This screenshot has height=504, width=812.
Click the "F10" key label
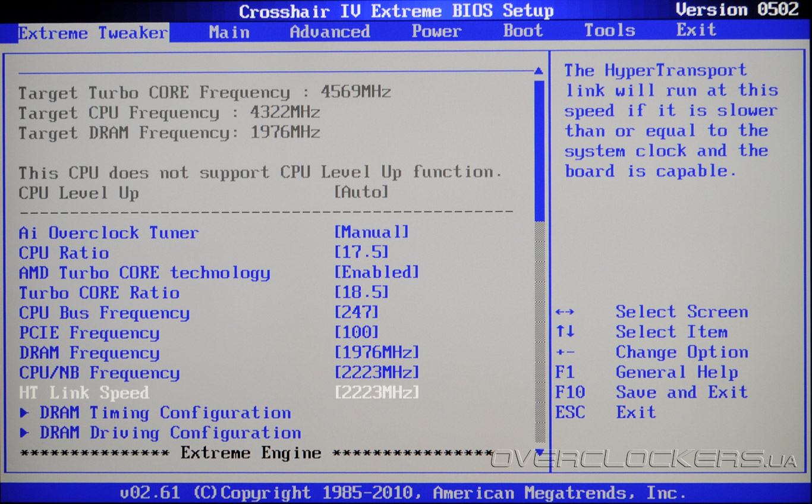[570, 392]
